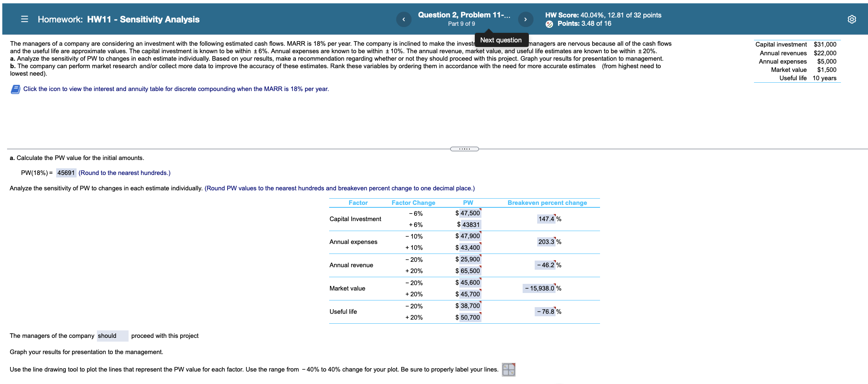The image size is (868, 384).
Task: Click the Factor Change column header
Action: 413,202
